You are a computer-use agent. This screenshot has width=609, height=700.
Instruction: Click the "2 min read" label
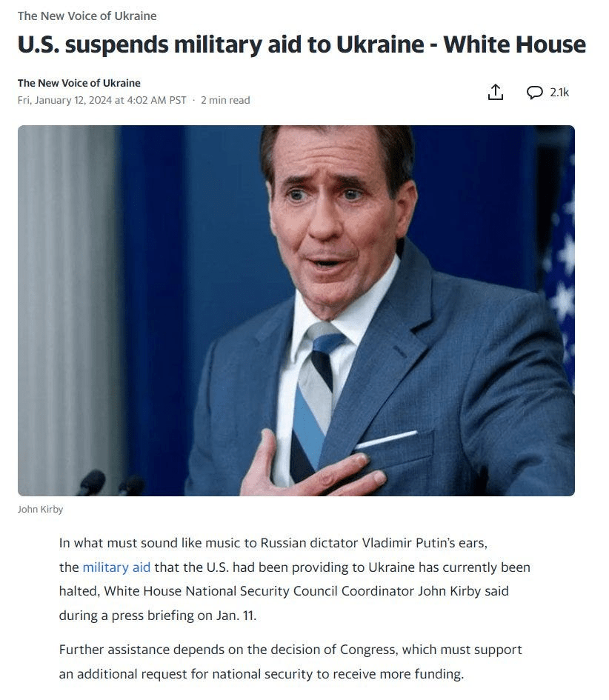coord(225,100)
